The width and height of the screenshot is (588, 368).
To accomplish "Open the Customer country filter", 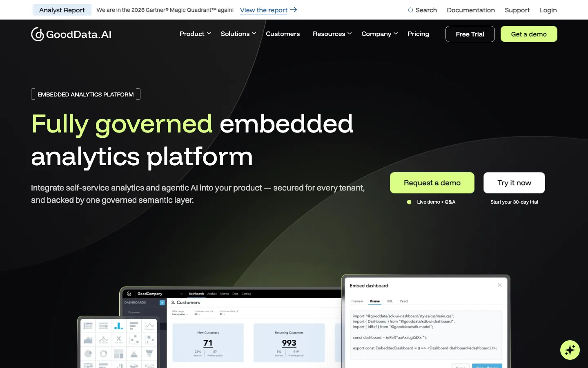I will click(204, 313).
